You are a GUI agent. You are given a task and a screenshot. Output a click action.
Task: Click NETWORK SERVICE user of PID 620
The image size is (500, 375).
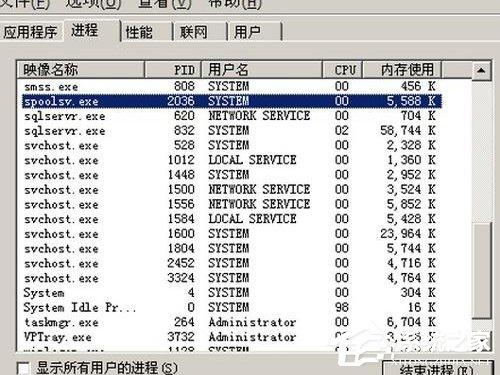pos(259,116)
